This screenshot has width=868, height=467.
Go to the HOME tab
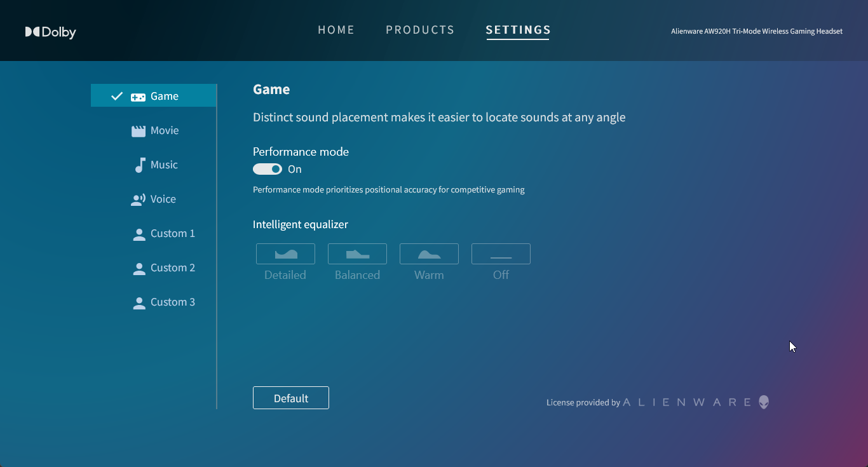(x=336, y=30)
